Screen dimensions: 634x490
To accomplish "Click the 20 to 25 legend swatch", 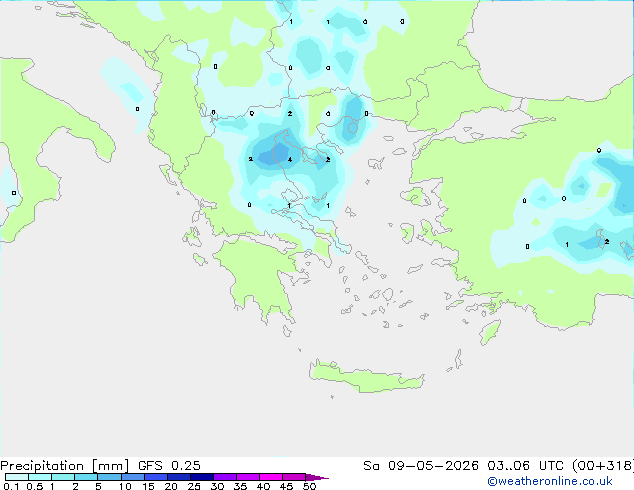I will 179,477.
